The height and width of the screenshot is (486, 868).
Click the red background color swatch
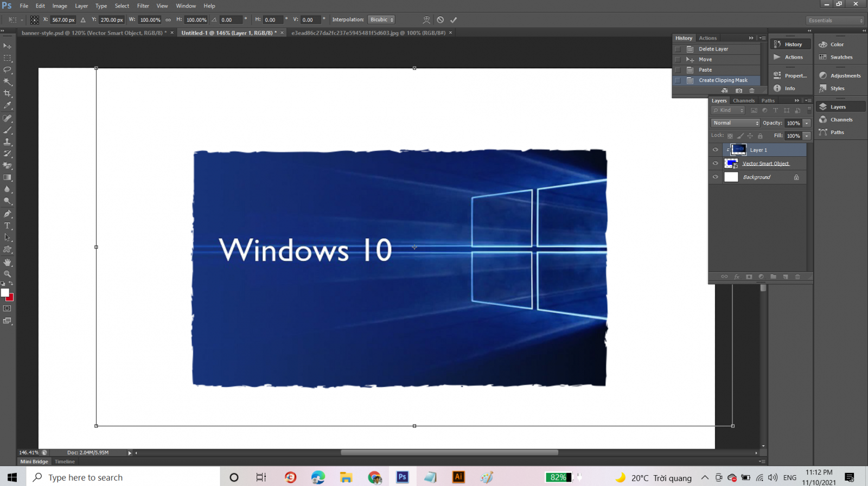[11, 298]
